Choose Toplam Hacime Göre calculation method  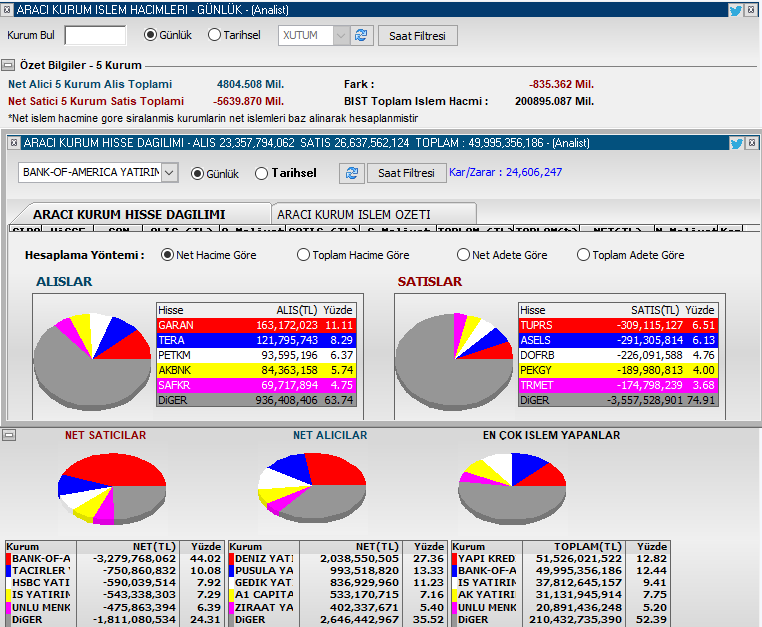303,255
